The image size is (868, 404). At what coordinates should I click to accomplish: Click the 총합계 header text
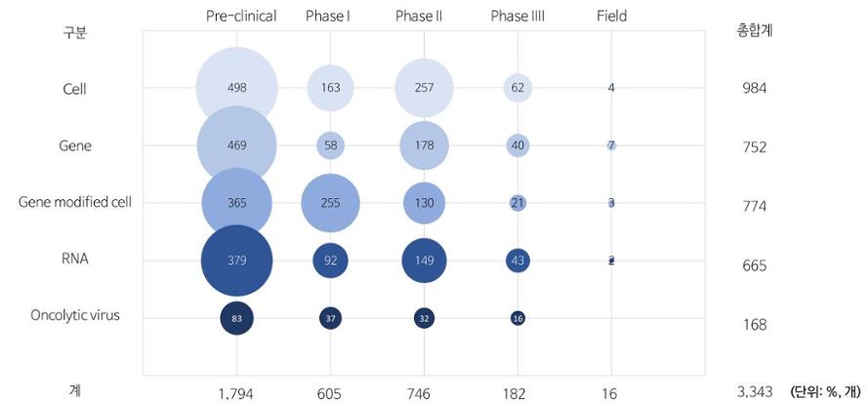tap(754, 29)
